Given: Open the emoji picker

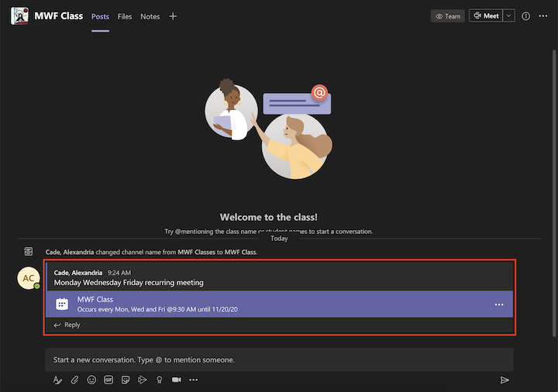Looking at the screenshot, I should coord(91,380).
